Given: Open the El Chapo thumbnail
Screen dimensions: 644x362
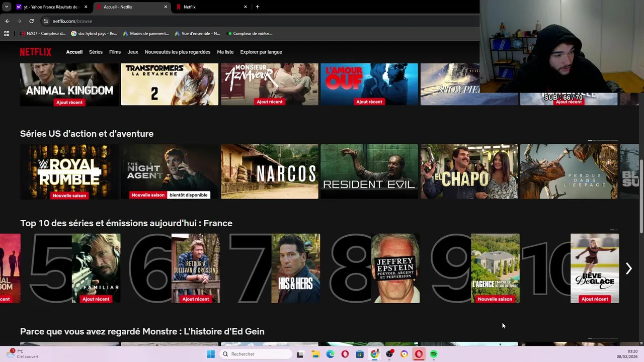Looking at the screenshot, I should point(469,171).
